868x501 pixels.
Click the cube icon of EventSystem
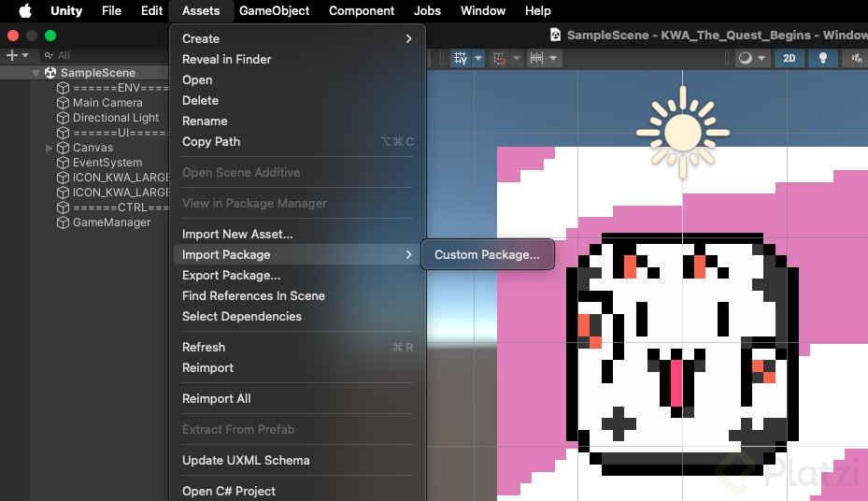(64, 163)
